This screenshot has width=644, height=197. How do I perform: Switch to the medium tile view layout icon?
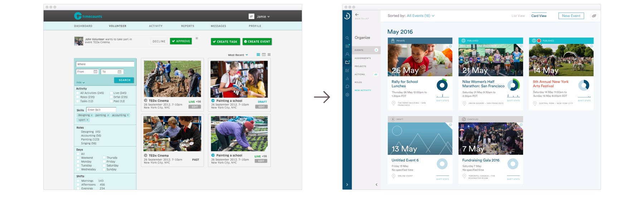[264, 55]
